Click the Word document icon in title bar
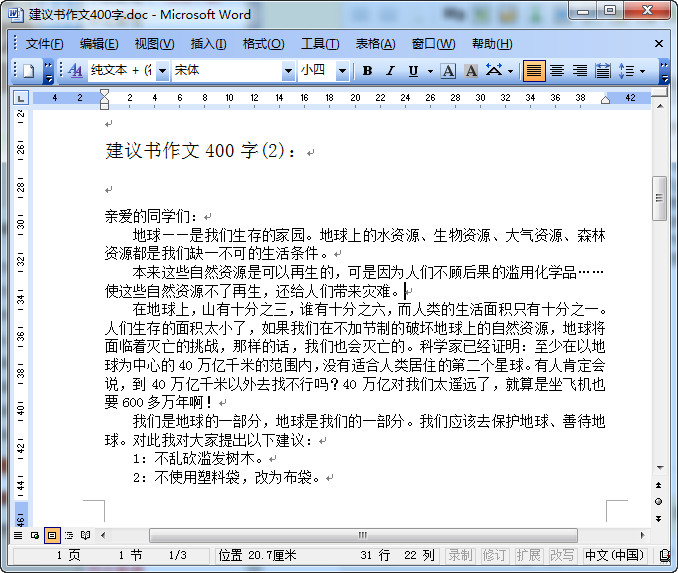Image resolution: width=678 pixels, height=573 pixels. point(16,15)
